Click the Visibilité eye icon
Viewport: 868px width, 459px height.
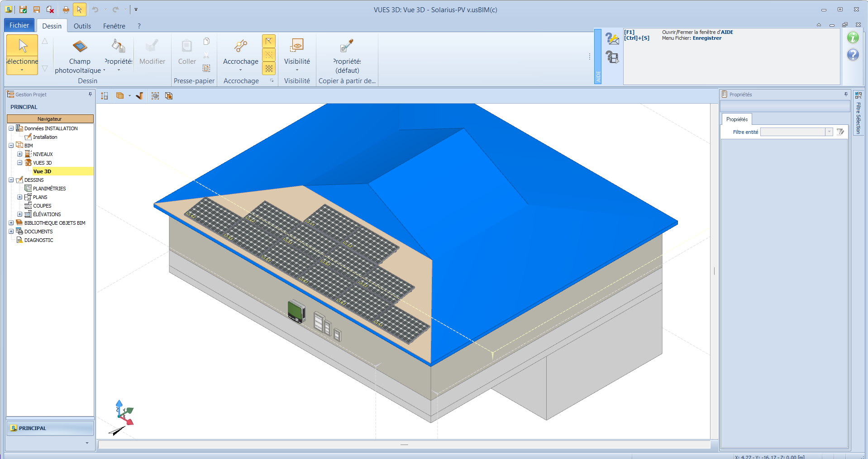[297, 46]
